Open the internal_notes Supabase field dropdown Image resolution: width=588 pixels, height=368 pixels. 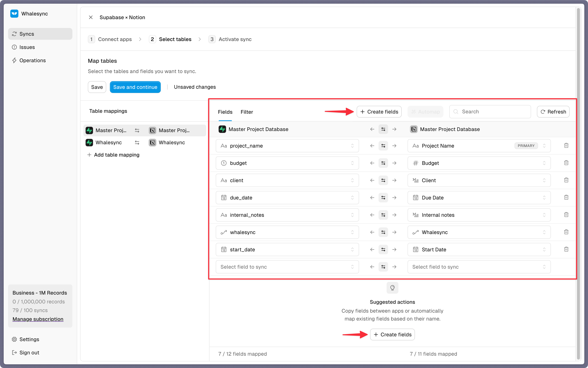point(287,215)
